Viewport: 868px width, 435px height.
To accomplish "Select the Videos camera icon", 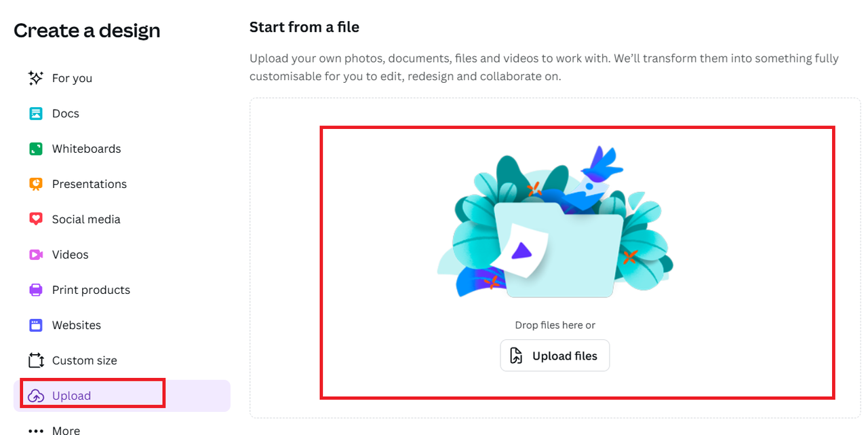I will tap(36, 254).
